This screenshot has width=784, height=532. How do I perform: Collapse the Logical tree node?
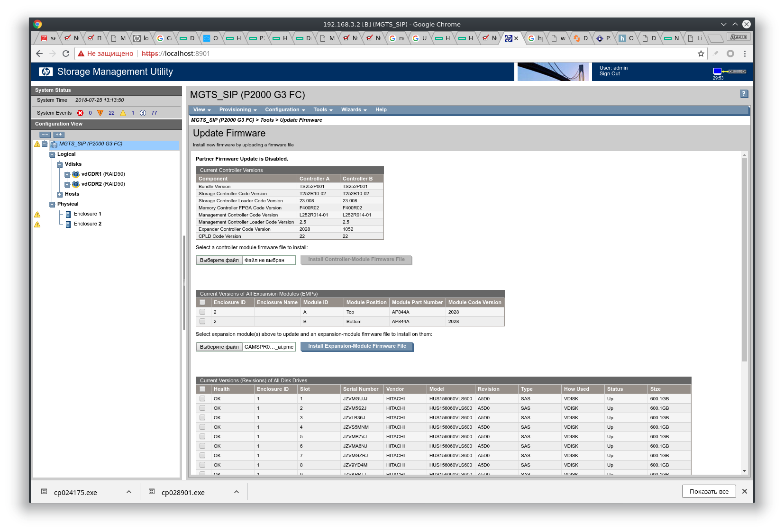52,154
